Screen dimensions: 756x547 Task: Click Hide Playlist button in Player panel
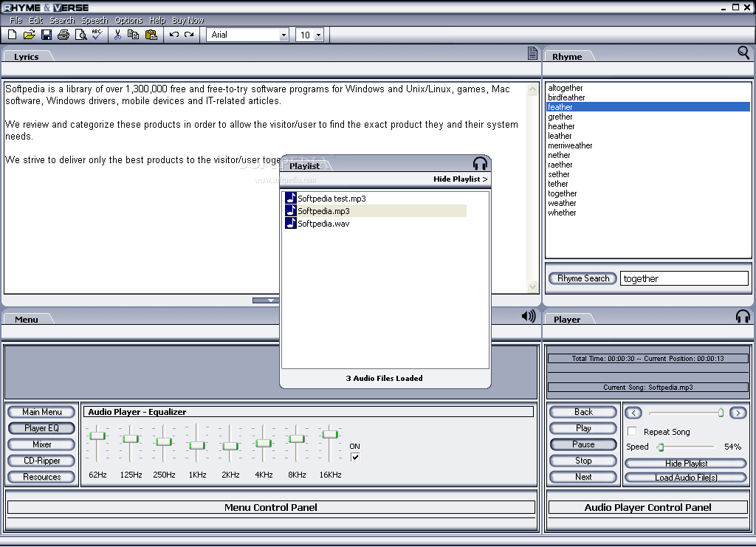click(x=686, y=463)
